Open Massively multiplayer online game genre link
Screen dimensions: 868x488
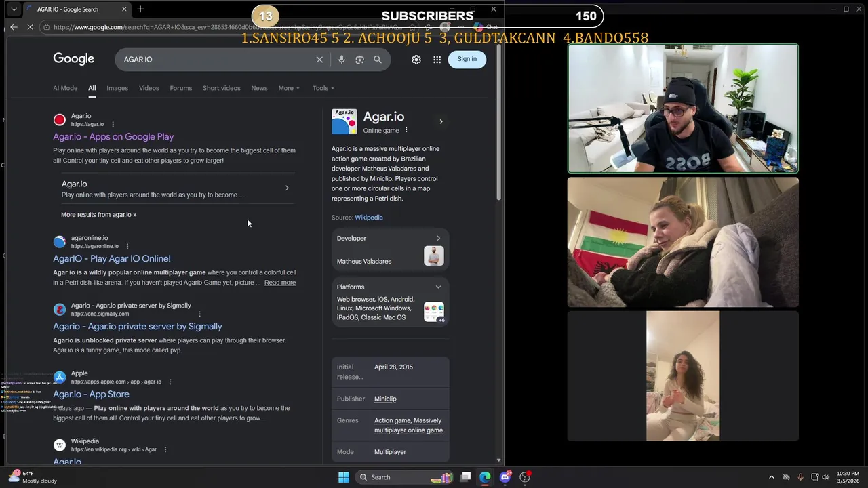coord(409,426)
